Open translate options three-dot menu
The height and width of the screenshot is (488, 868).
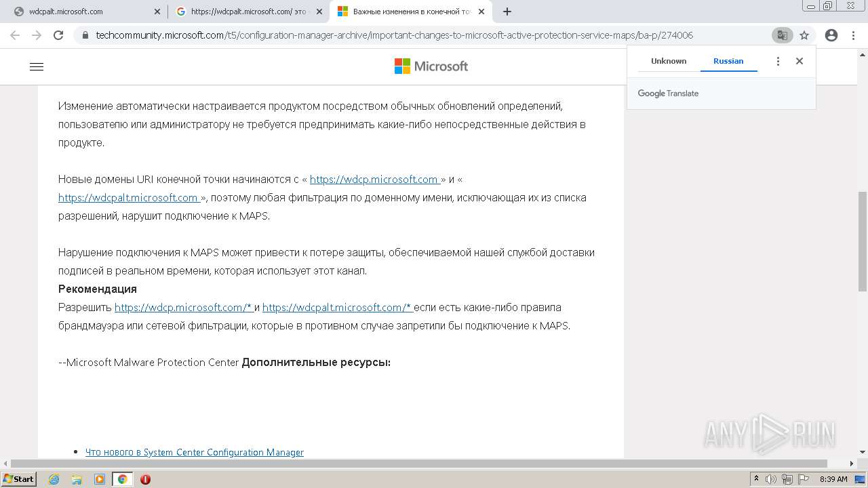point(778,61)
